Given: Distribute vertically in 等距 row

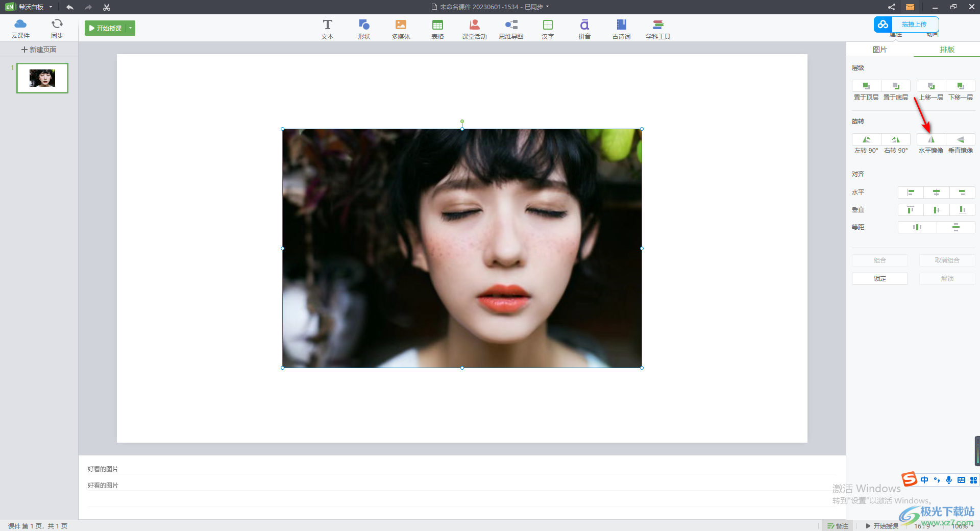Looking at the screenshot, I should click(x=956, y=227).
